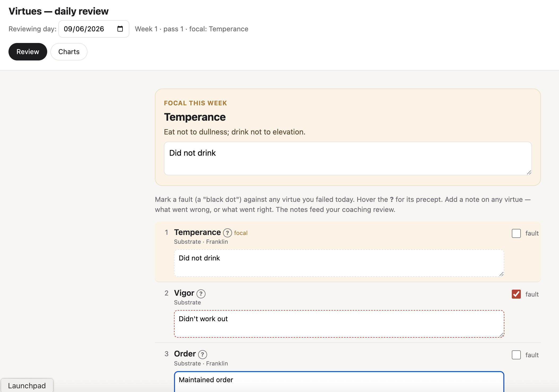The height and width of the screenshot is (392, 559).
Task: Uncheck the Vigor fault checkbox
Action: [x=516, y=294]
